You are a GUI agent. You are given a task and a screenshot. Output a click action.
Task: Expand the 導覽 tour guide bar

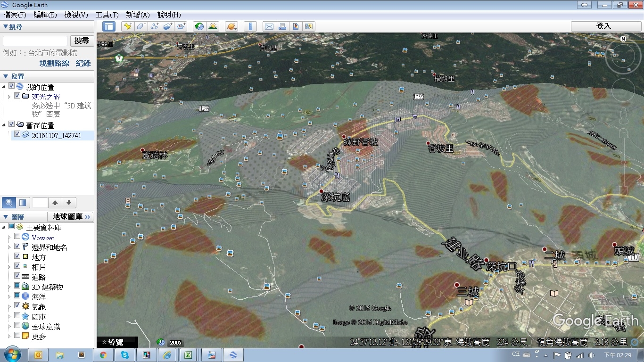[117, 342]
